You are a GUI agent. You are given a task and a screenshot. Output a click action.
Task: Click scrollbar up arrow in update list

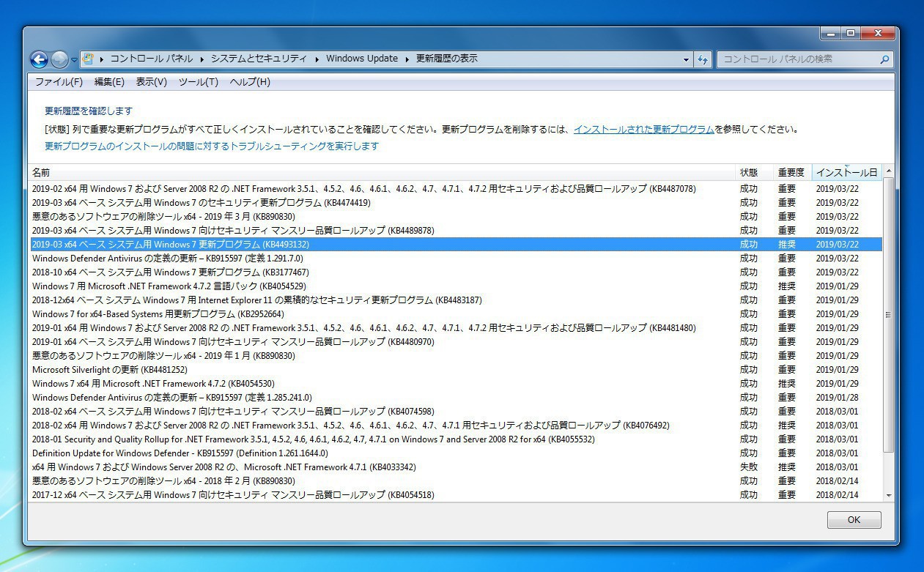click(889, 171)
